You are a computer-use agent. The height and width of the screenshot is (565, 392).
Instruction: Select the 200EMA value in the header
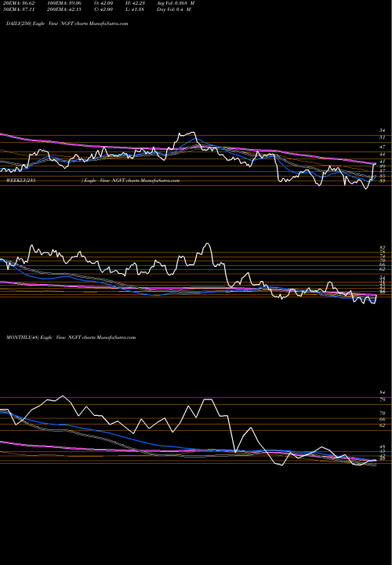tap(64, 9)
